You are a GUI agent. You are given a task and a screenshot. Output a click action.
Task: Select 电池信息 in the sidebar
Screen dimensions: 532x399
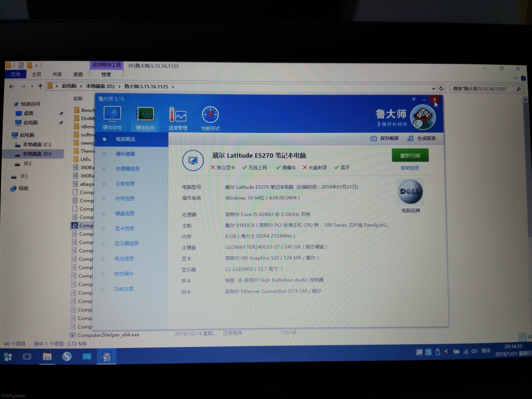coord(124,259)
